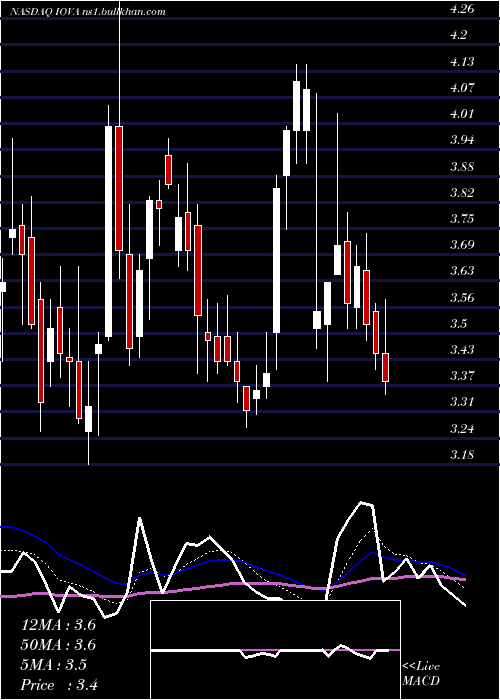Click the 3.63 price axis label

point(462,271)
